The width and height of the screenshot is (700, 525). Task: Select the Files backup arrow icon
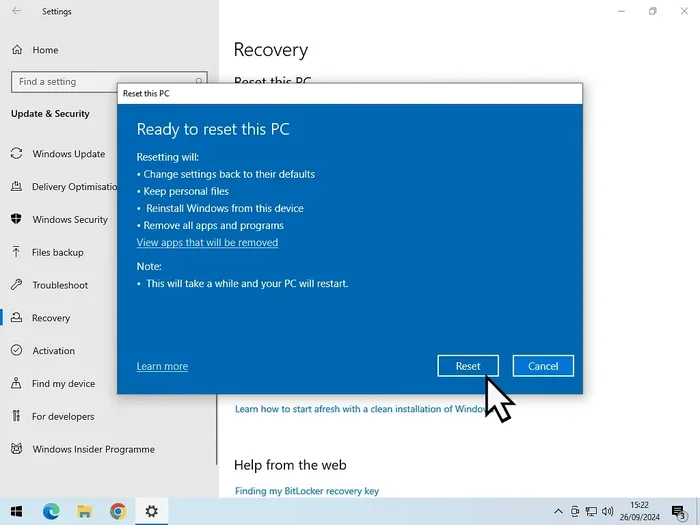point(16,252)
